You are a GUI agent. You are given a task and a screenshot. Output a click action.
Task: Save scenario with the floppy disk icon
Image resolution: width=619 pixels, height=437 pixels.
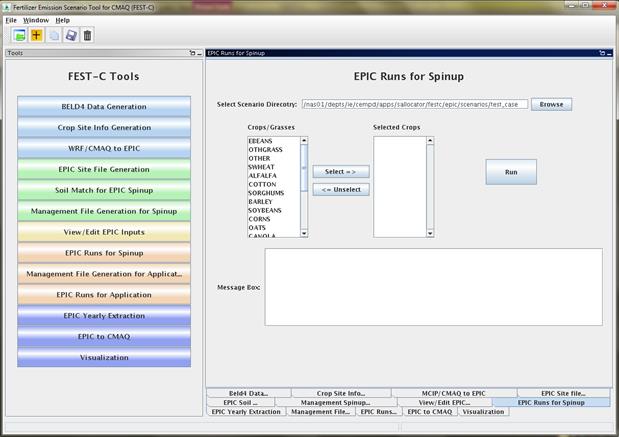[71, 35]
